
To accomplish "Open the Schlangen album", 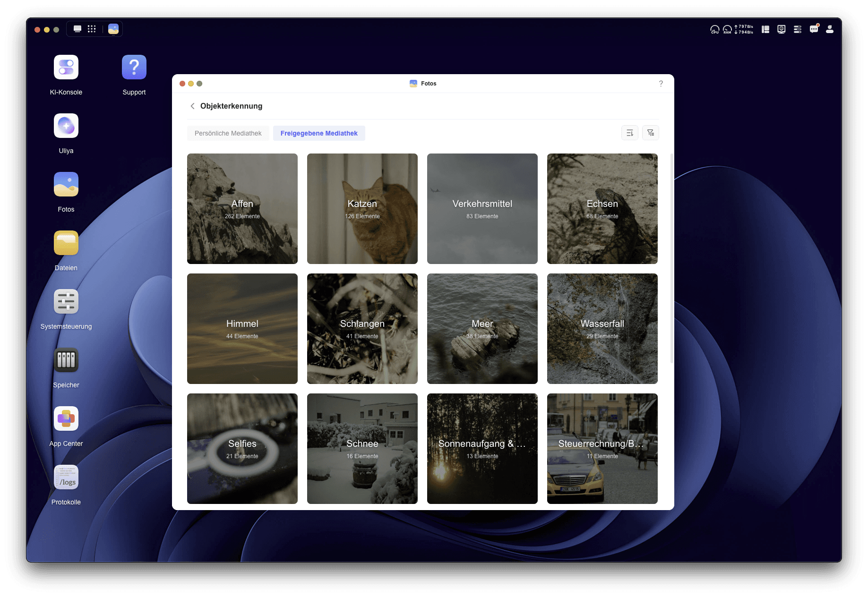I will (x=362, y=329).
